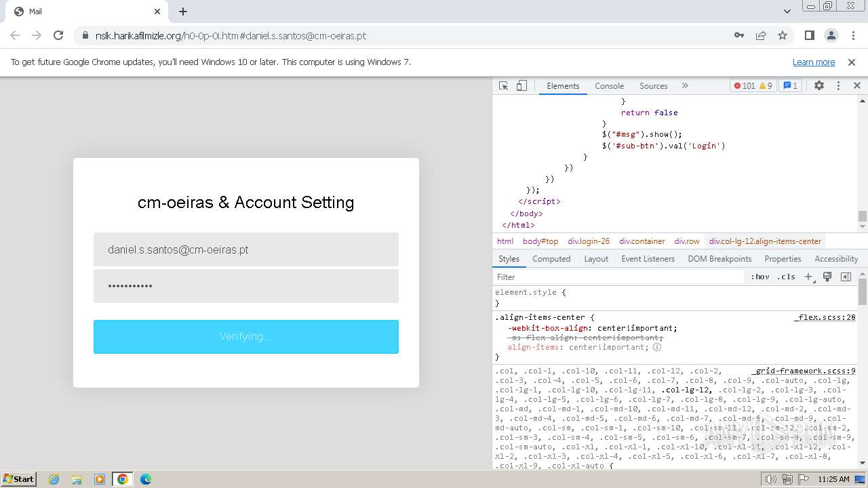
Task: Click the masked password field
Action: [x=246, y=286]
